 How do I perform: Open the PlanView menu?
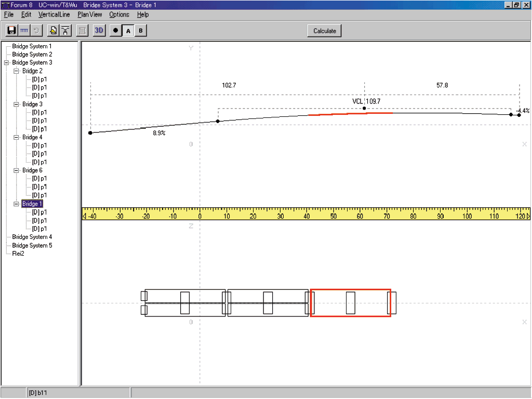[x=89, y=15]
